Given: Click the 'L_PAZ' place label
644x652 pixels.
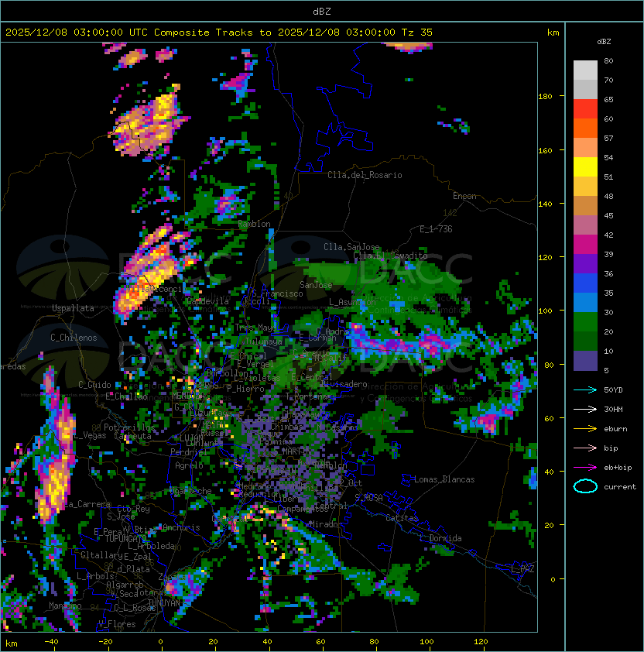Looking at the screenshot, I should [522, 569].
